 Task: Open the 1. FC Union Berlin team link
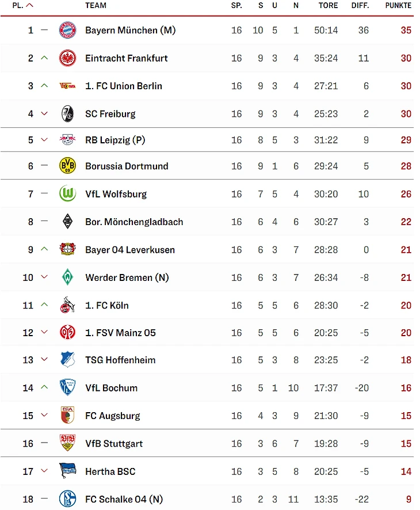(x=124, y=86)
